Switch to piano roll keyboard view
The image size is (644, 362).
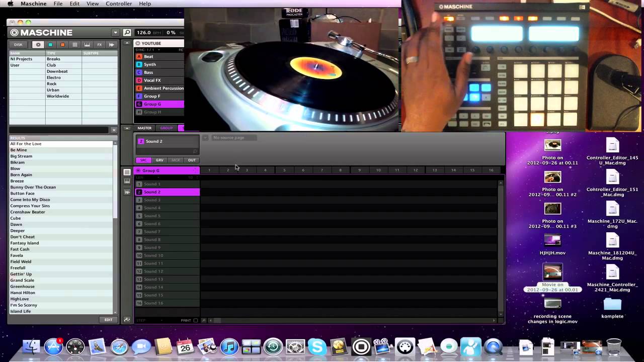pos(127,182)
